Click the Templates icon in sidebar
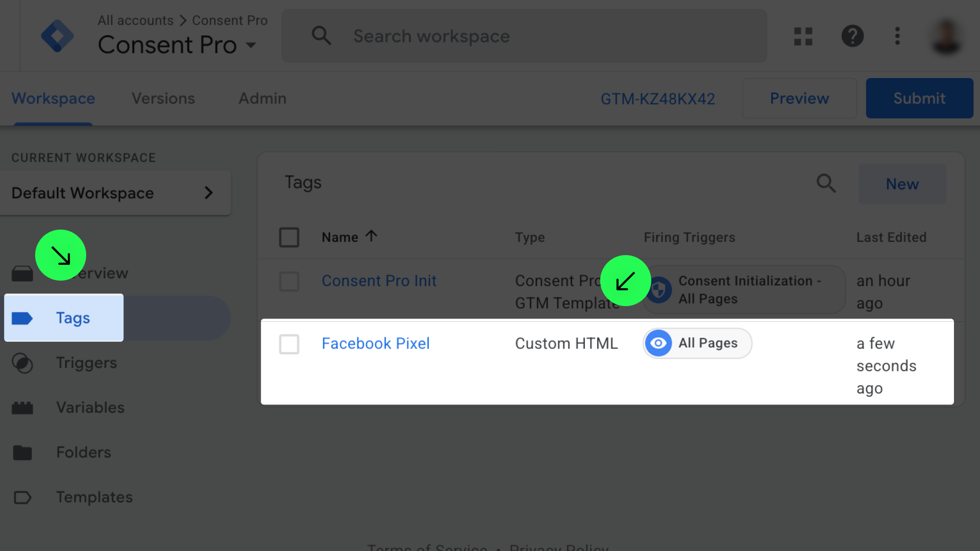The width and height of the screenshot is (980, 551). [x=22, y=497]
